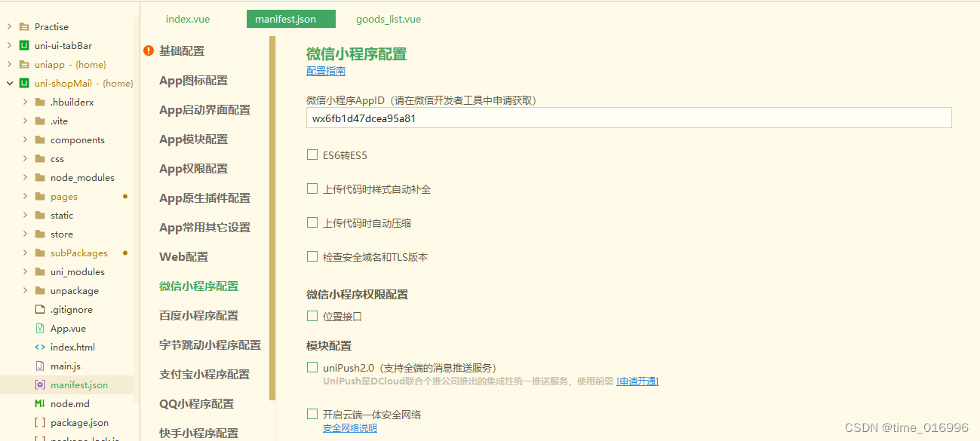Viewport: 980px width, 441px height.
Task: Enable the uniPush2.0 module checkbox
Action: pos(312,367)
